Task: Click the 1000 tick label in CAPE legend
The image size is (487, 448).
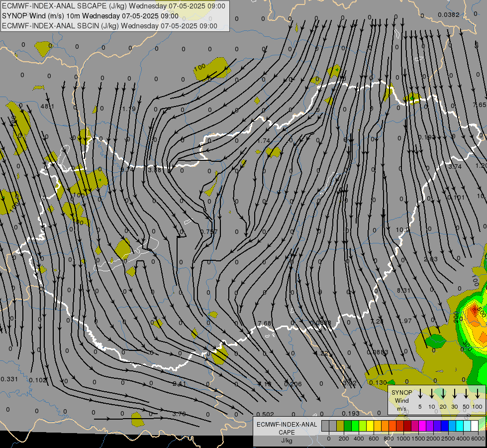Action: click(403, 439)
